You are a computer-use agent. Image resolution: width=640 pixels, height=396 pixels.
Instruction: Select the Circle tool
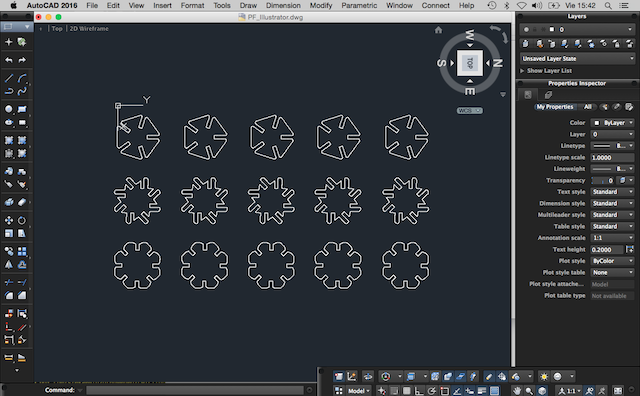[9, 109]
